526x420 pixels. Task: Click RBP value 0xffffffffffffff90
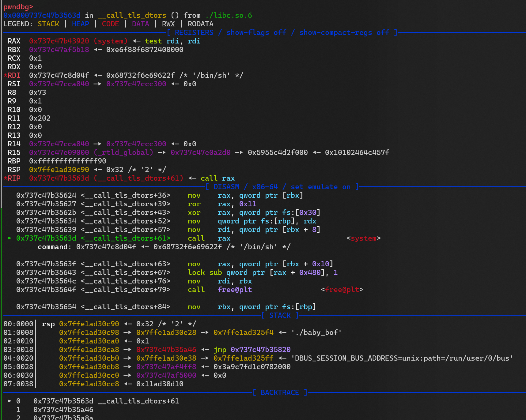[x=68, y=161]
